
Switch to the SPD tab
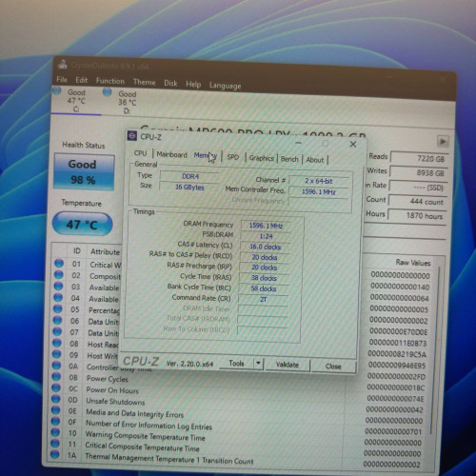coord(233,157)
